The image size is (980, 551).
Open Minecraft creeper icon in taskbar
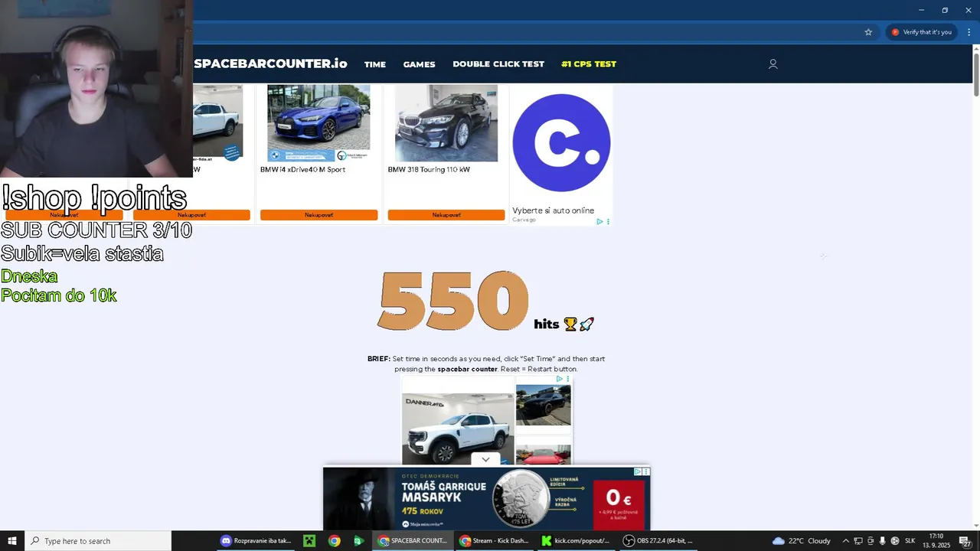[x=309, y=541]
